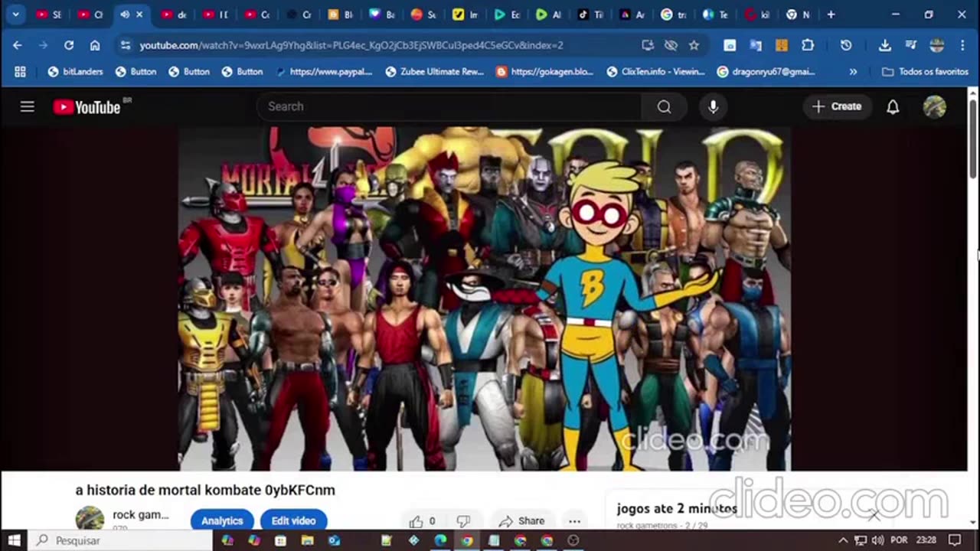Open a new browser tab

[831, 15]
